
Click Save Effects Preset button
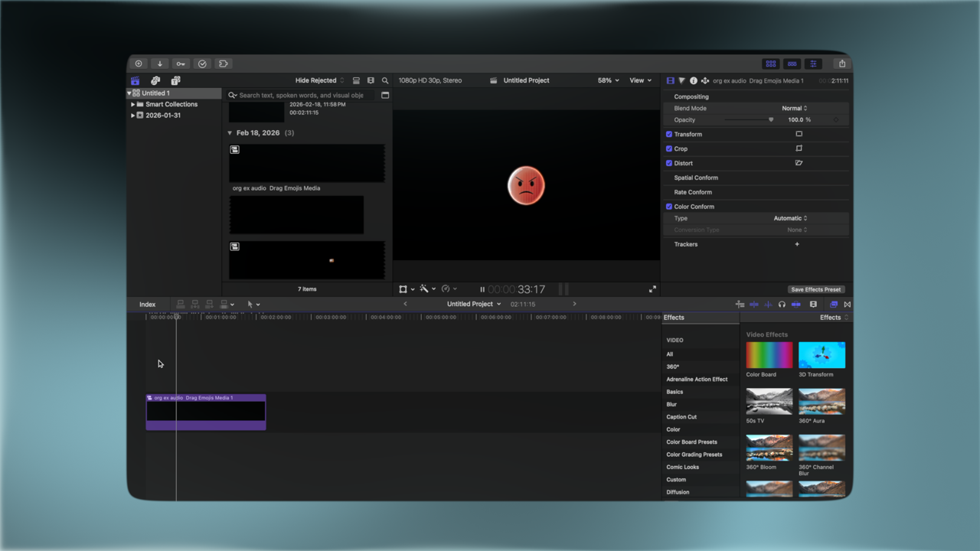click(x=816, y=289)
